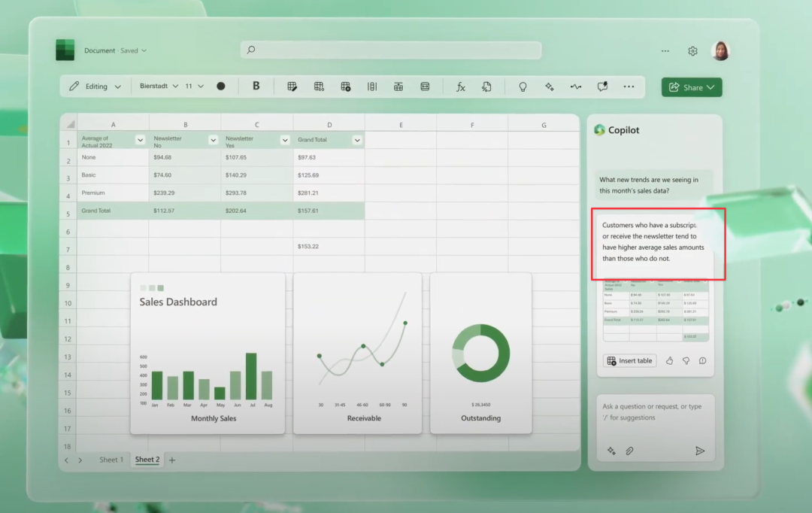Attach a file with the paperclip icon

click(x=629, y=451)
